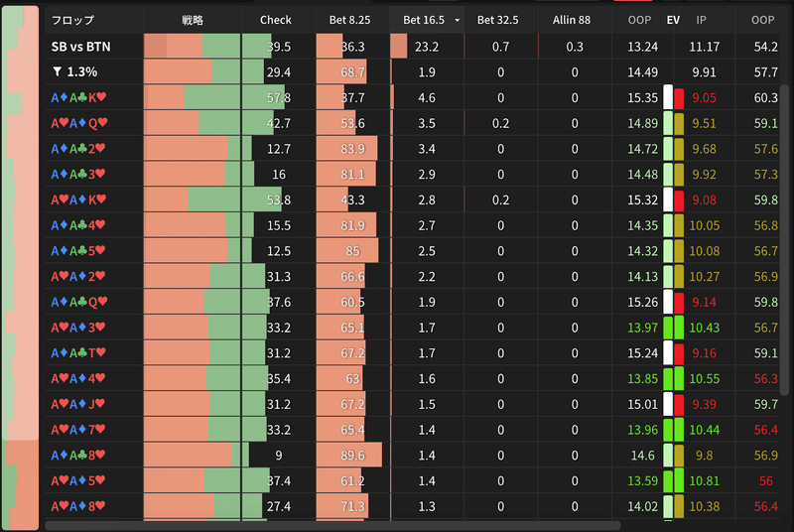Click the A♥A♦J♥ flop cards
Viewport: 794px width, 532px height.
click(78, 404)
